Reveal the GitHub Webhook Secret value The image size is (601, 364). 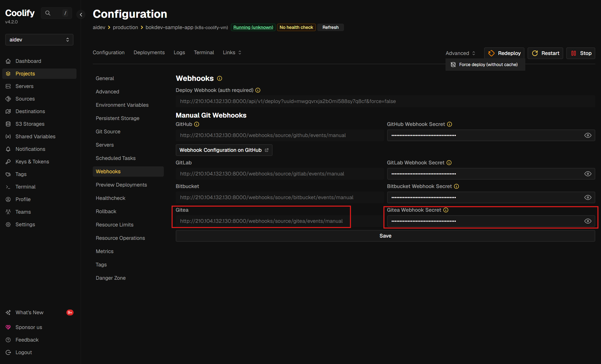[x=588, y=135]
